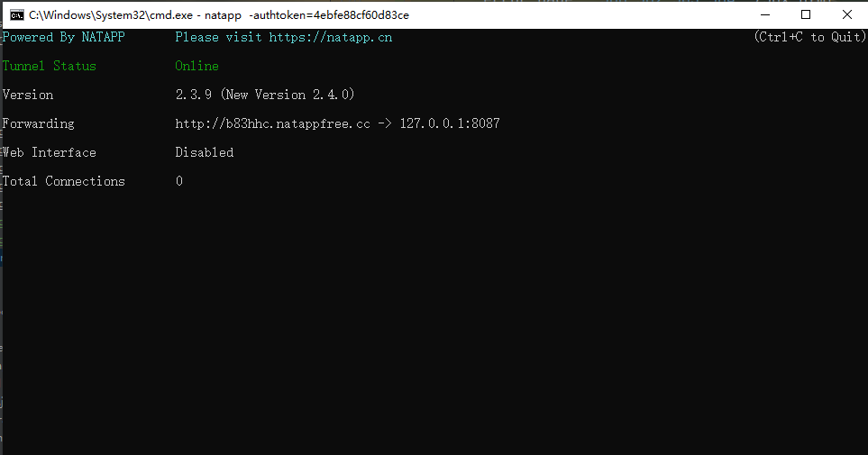Click the Version label
Image resolution: width=868 pixels, height=455 pixels.
pyautogui.click(x=28, y=95)
